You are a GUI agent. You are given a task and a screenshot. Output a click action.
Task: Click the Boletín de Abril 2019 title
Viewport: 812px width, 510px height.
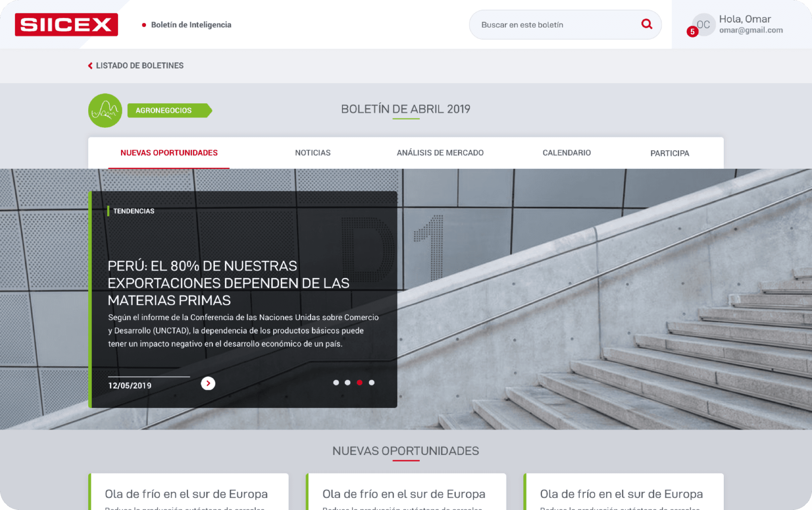coord(406,109)
